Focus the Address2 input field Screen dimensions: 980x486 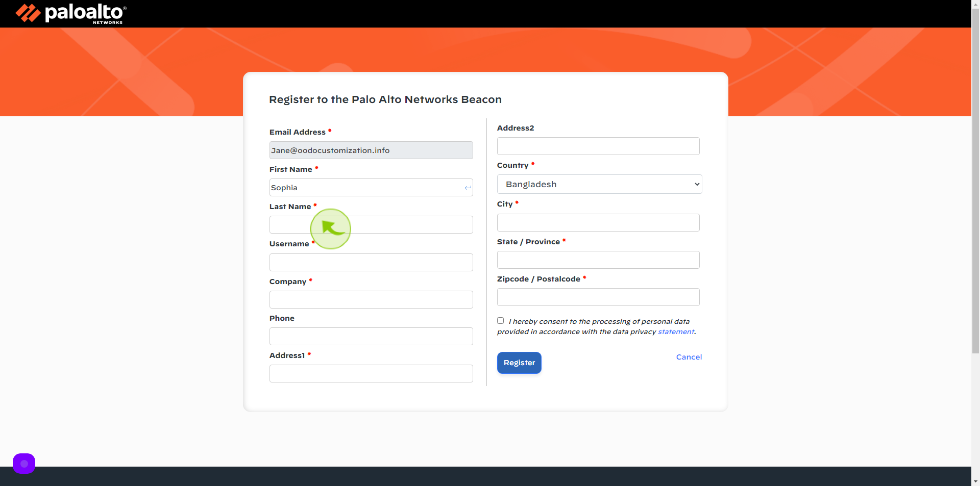click(x=598, y=146)
